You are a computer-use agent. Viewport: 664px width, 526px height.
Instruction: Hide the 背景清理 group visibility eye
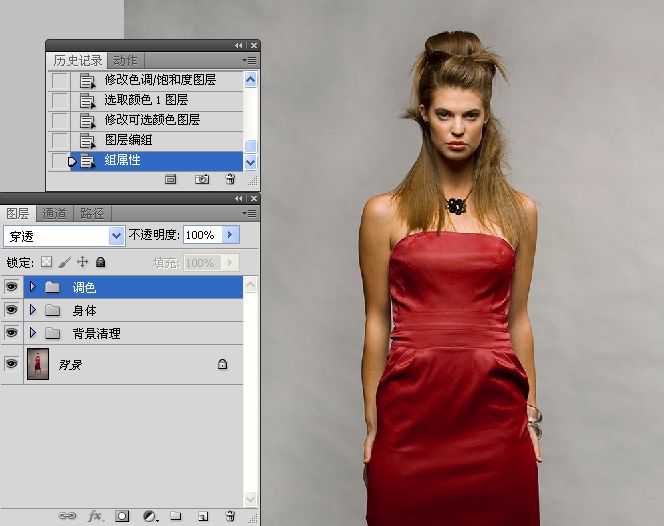point(11,333)
